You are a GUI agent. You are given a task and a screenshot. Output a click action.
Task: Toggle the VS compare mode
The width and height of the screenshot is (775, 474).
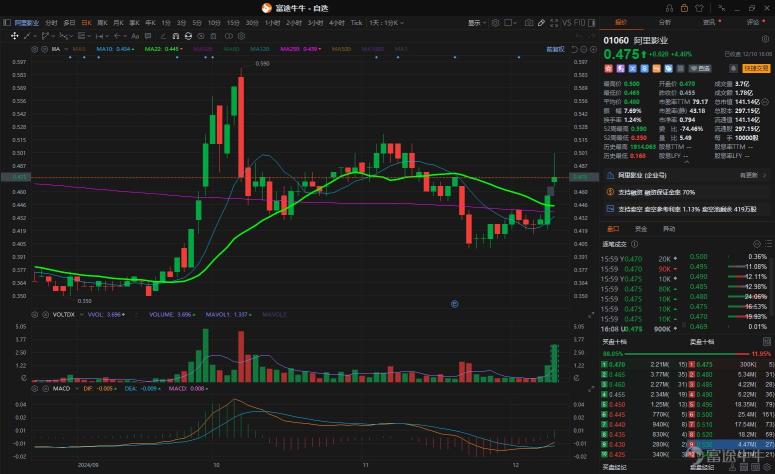click(x=566, y=22)
